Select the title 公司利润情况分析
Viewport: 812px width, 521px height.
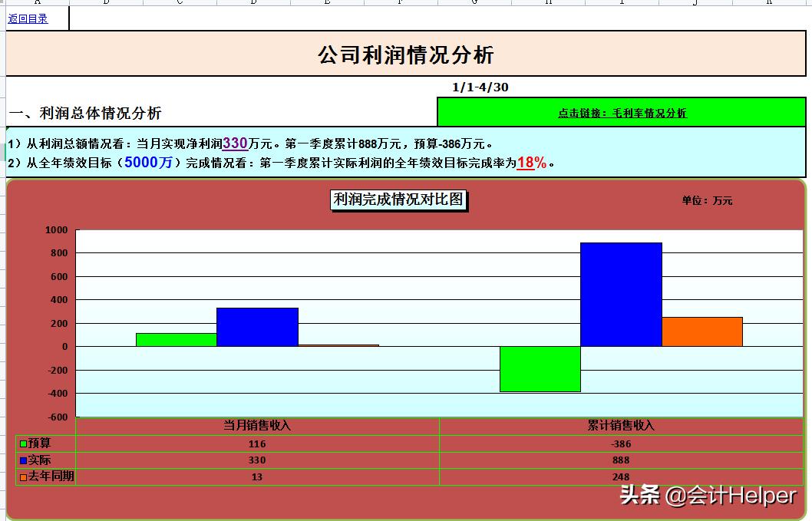click(405, 54)
